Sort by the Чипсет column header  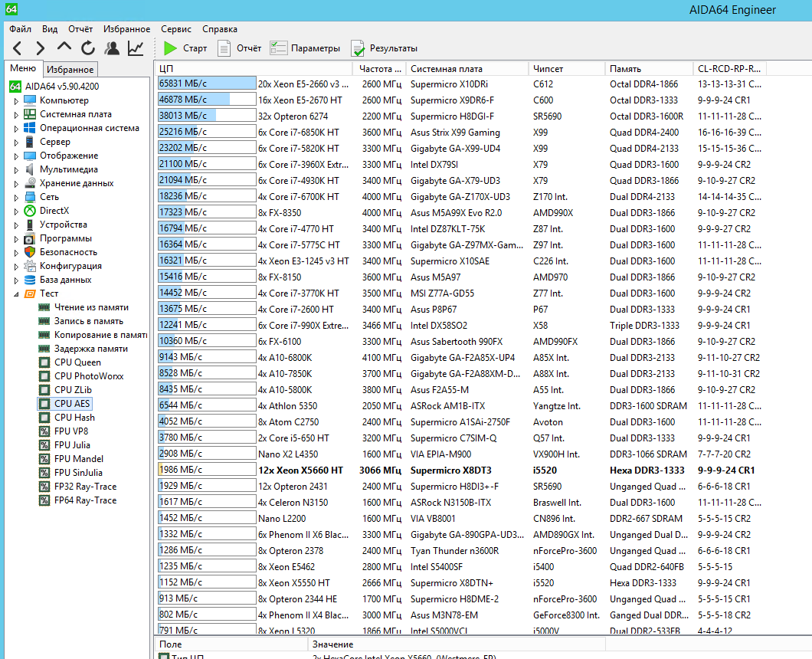pyautogui.click(x=567, y=68)
